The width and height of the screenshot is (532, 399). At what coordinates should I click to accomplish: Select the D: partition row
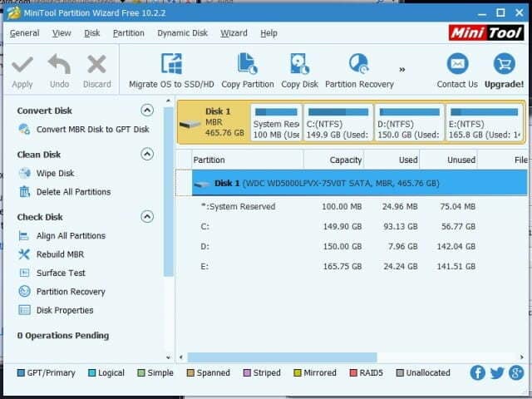click(x=205, y=245)
